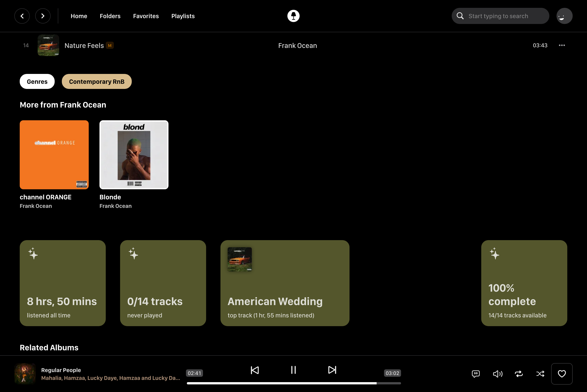Go forward with the right arrow button

[x=43, y=16]
